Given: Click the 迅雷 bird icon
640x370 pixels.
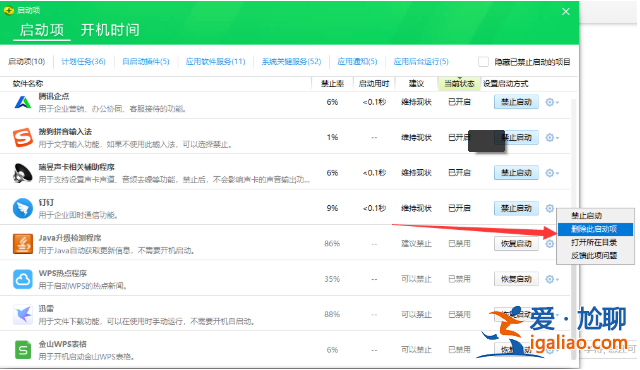Looking at the screenshot, I should 23,315.
